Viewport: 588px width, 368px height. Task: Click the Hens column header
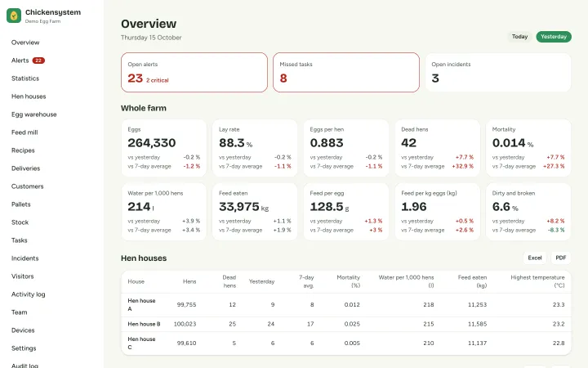[189, 281]
